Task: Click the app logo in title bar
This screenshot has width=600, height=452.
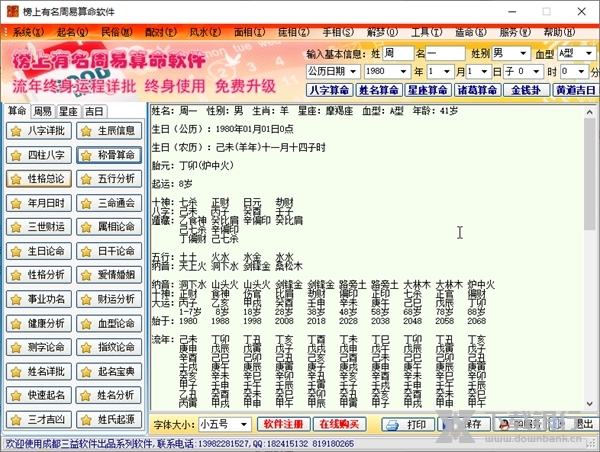Action: pyautogui.click(x=13, y=11)
